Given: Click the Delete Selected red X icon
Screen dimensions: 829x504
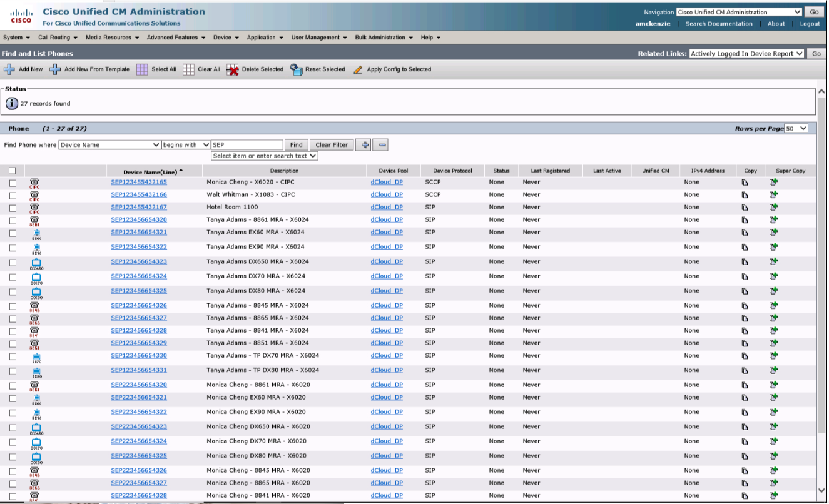Looking at the screenshot, I should pos(233,69).
